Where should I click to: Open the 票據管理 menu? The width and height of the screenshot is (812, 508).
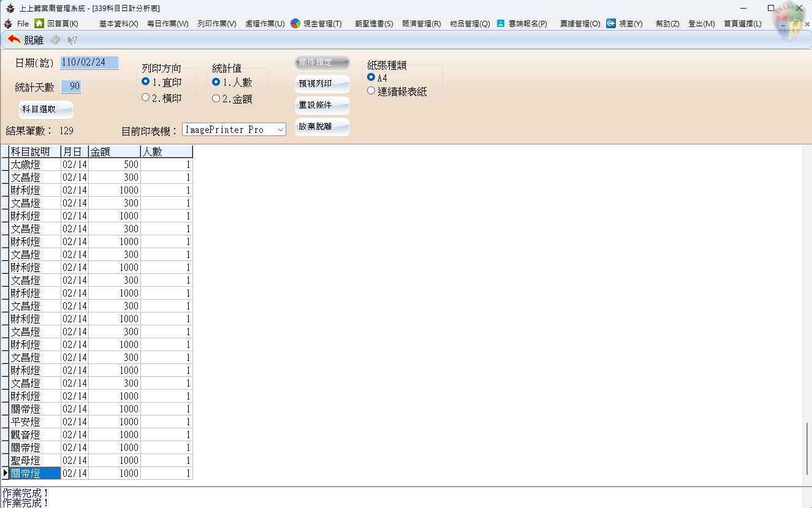580,23
